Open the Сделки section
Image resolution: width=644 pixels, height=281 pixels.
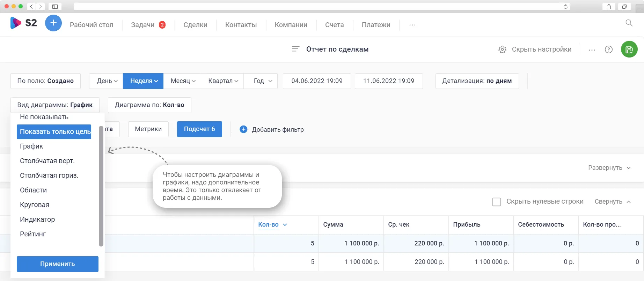(x=195, y=25)
